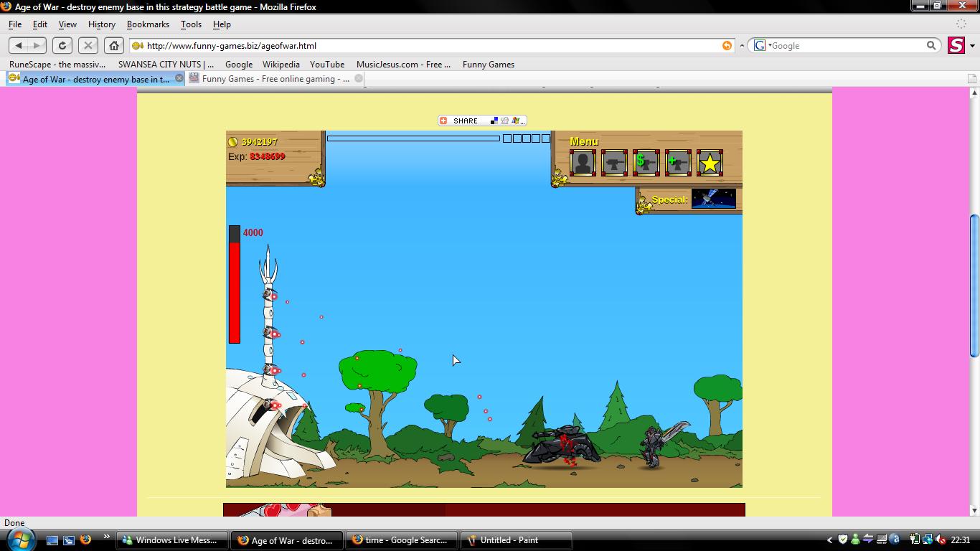Click the green Messenger tray icon
Screen dimensions: 980x551
pos(856,540)
